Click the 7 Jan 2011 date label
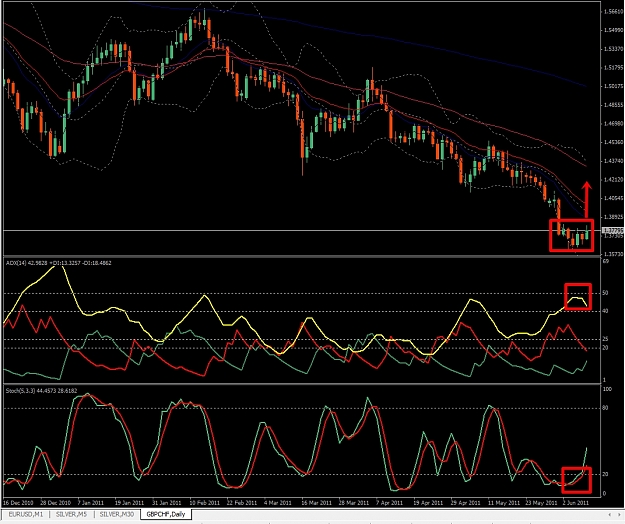The width and height of the screenshot is (625, 524). (x=90, y=503)
